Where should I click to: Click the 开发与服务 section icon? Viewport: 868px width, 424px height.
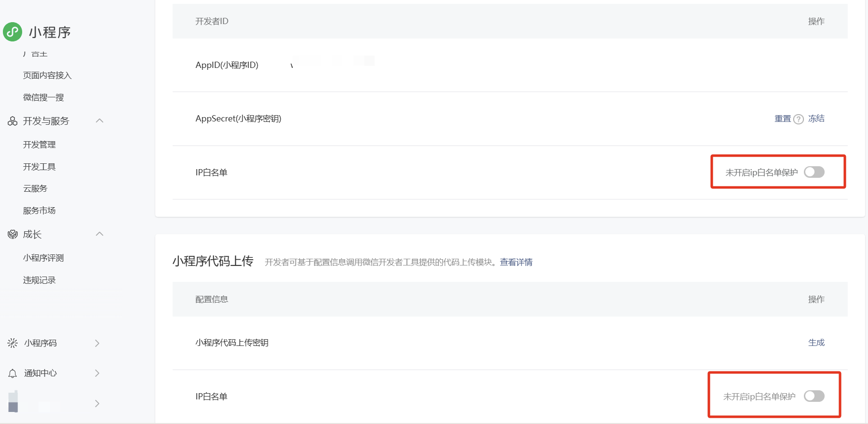pyautogui.click(x=13, y=121)
